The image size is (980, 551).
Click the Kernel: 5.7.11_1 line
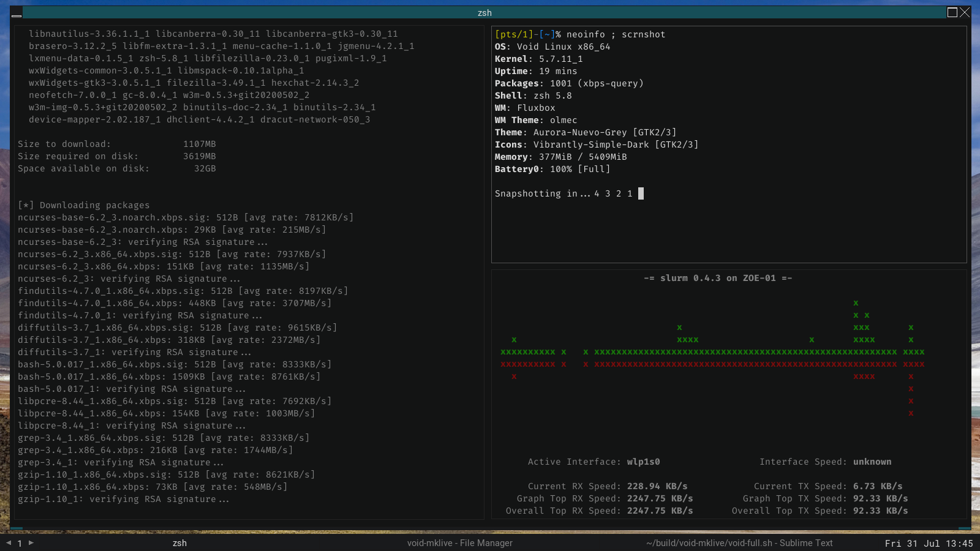[539, 59]
